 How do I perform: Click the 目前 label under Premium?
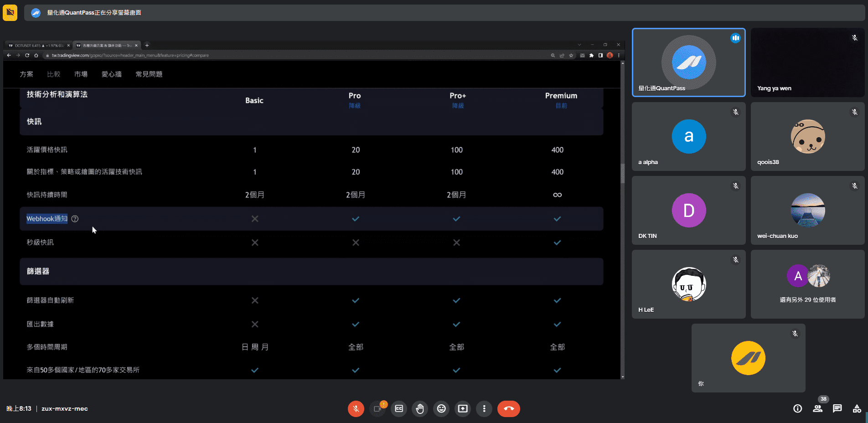(561, 106)
